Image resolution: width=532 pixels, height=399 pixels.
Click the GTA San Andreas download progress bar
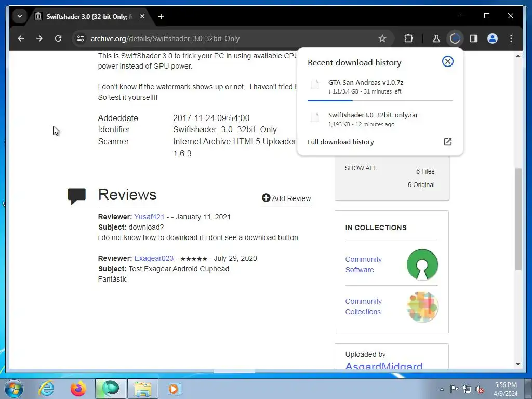380,100
